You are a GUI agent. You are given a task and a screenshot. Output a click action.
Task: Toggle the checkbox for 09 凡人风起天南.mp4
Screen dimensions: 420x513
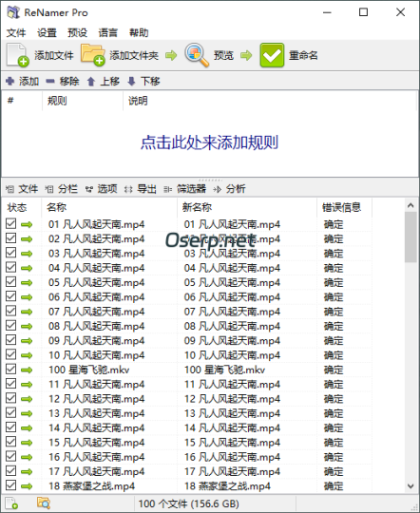point(10,340)
